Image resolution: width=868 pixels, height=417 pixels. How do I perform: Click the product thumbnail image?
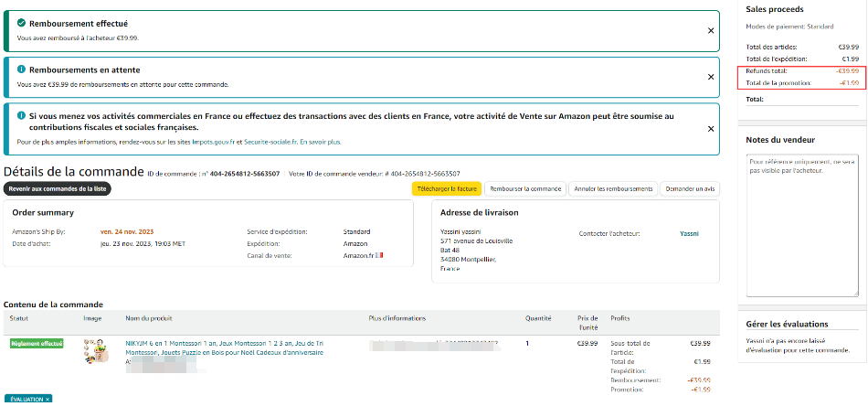[x=93, y=351]
